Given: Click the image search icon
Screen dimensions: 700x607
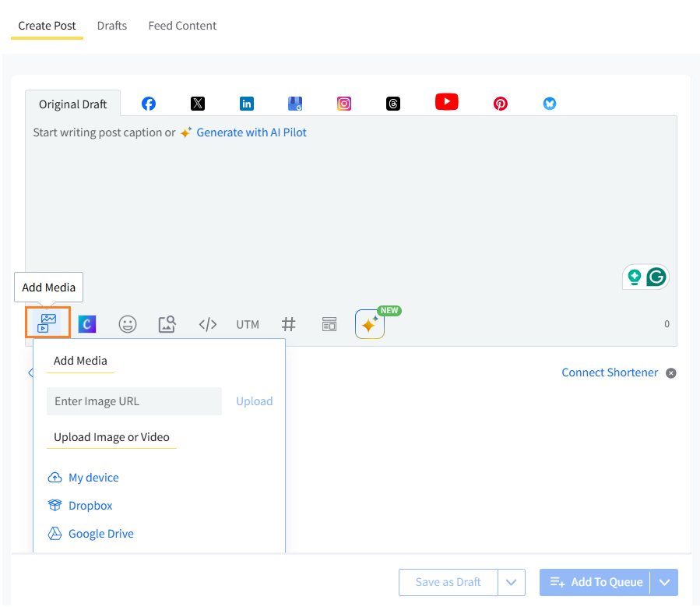Looking at the screenshot, I should click(167, 324).
